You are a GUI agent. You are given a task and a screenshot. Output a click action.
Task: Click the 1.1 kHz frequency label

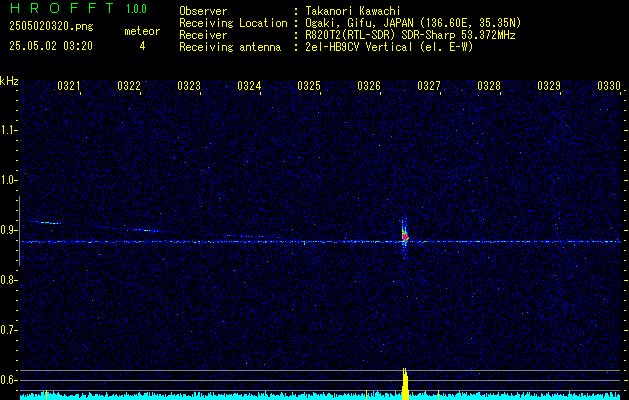[x=8, y=130]
